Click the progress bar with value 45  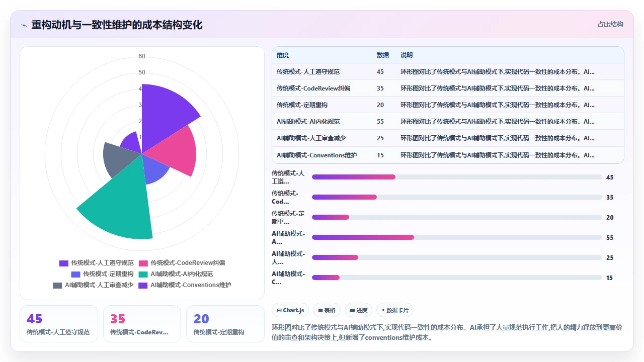[457, 177]
